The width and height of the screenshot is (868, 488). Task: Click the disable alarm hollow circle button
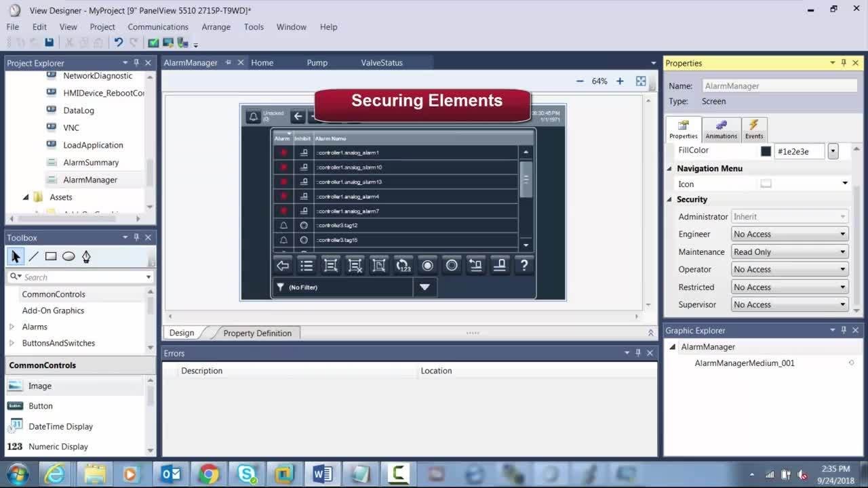coord(452,266)
